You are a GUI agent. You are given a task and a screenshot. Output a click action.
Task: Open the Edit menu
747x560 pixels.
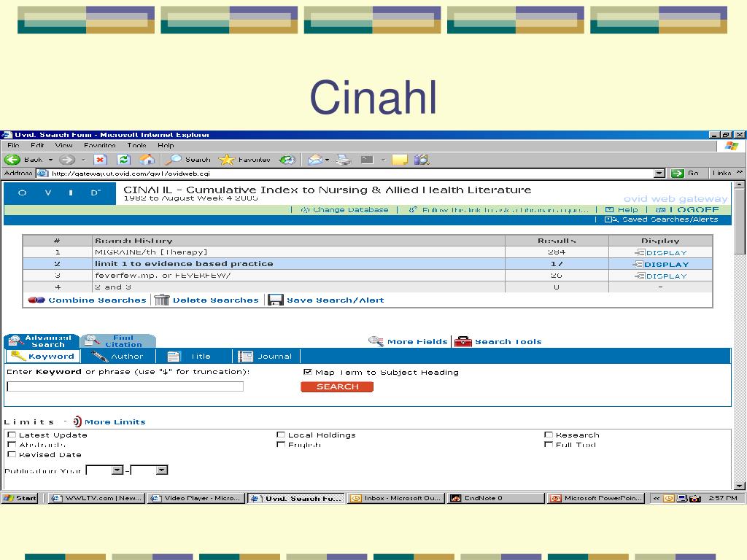click(x=37, y=145)
